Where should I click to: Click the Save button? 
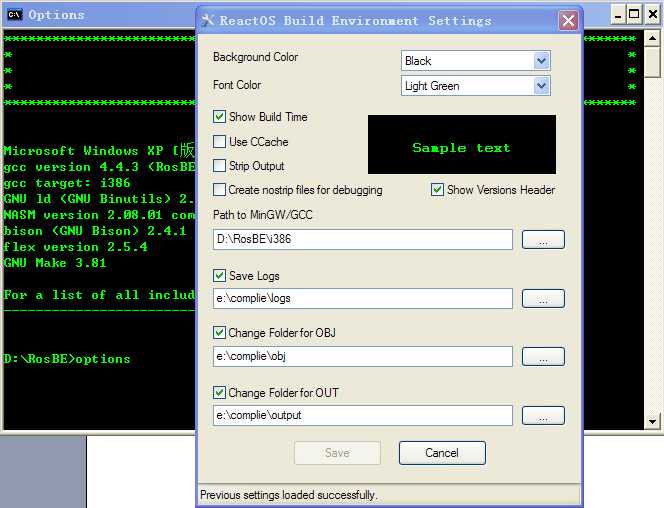pyautogui.click(x=338, y=453)
